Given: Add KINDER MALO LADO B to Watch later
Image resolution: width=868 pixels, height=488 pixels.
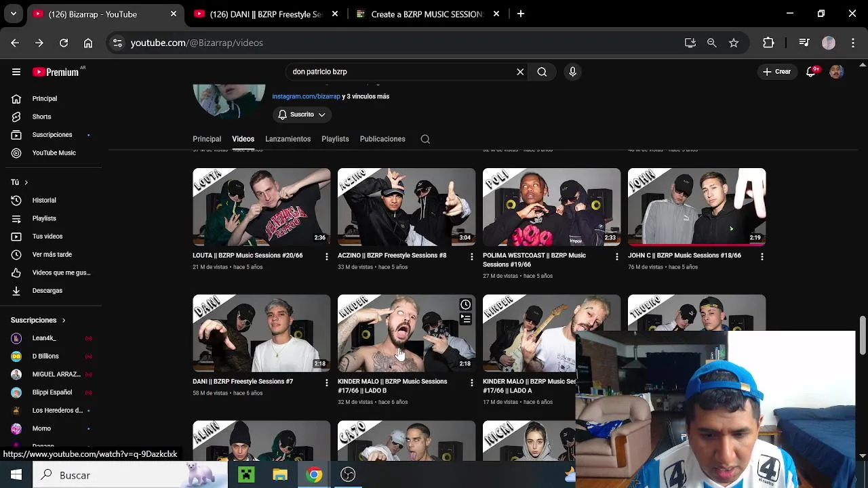Looking at the screenshot, I should click(x=465, y=305).
